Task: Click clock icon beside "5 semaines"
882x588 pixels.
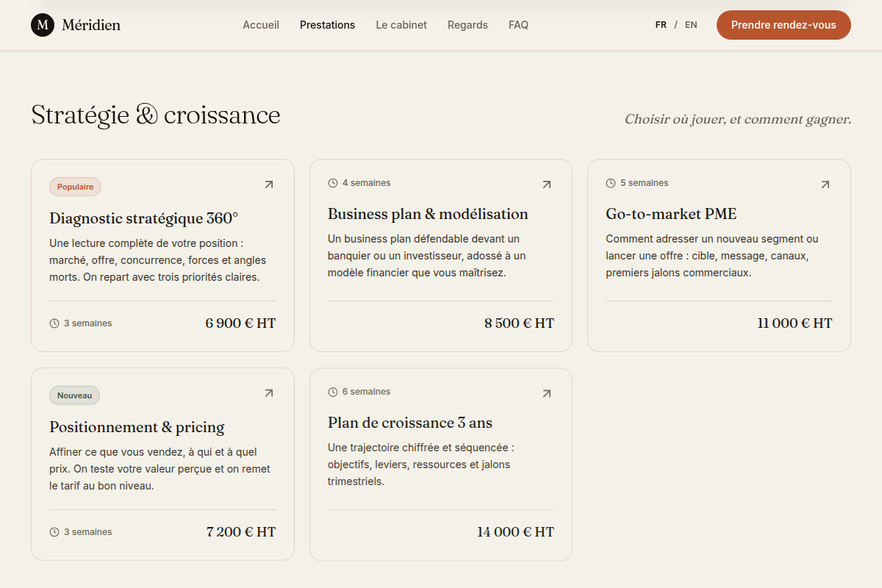Action: pyautogui.click(x=611, y=183)
